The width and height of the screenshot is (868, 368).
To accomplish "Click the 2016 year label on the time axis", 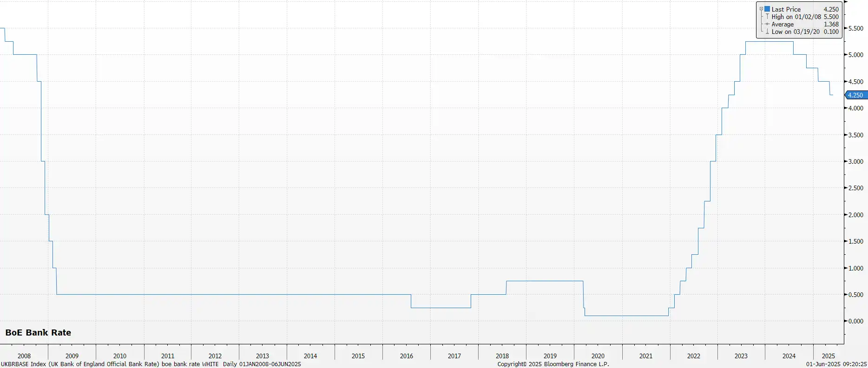I will tap(407, 356).
